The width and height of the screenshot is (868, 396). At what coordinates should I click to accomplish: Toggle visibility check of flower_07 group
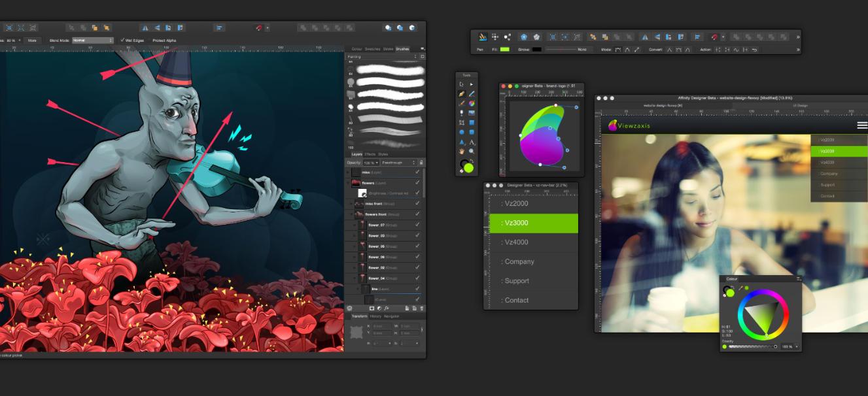[417, 225]
